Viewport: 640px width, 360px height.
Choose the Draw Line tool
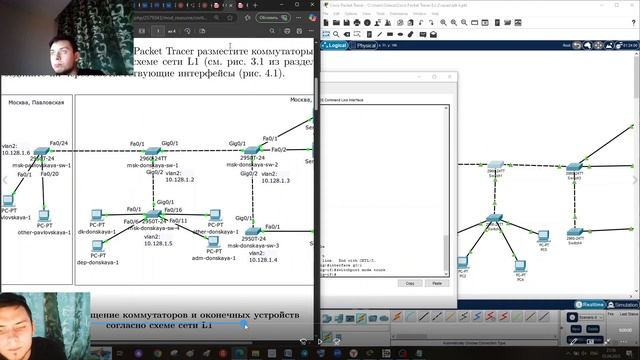pos(380,34)
